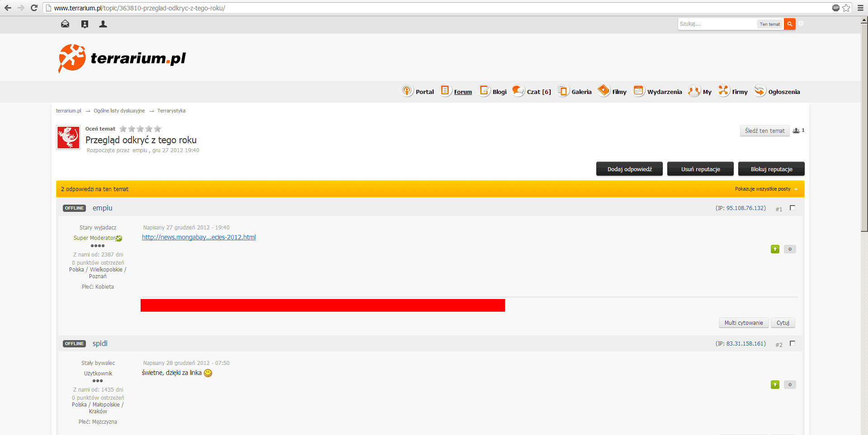Screen dimensions: 868x435
Task: Open Wydarzenia in the navigation menu
Action: [658, 92]
